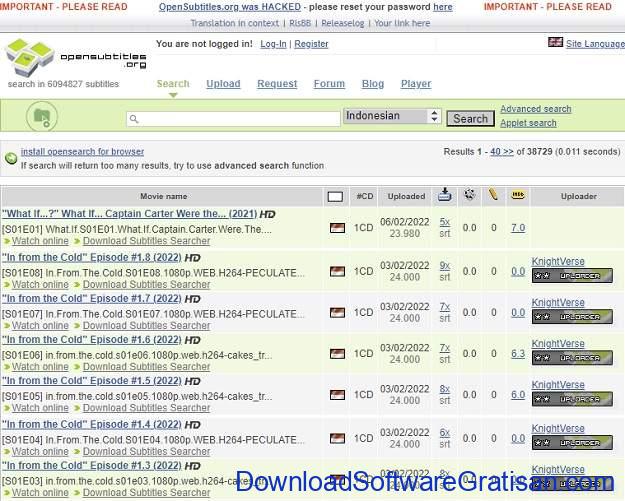Open the Log-In link
Image resolution: width=625 pixels, height=501 pixels.
[273, 44]
